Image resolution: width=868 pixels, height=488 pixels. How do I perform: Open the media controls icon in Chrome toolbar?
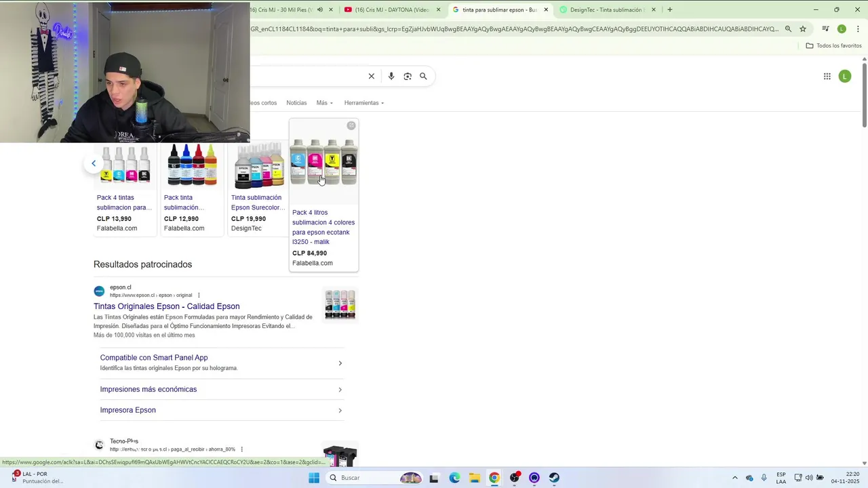pos(825,29)
